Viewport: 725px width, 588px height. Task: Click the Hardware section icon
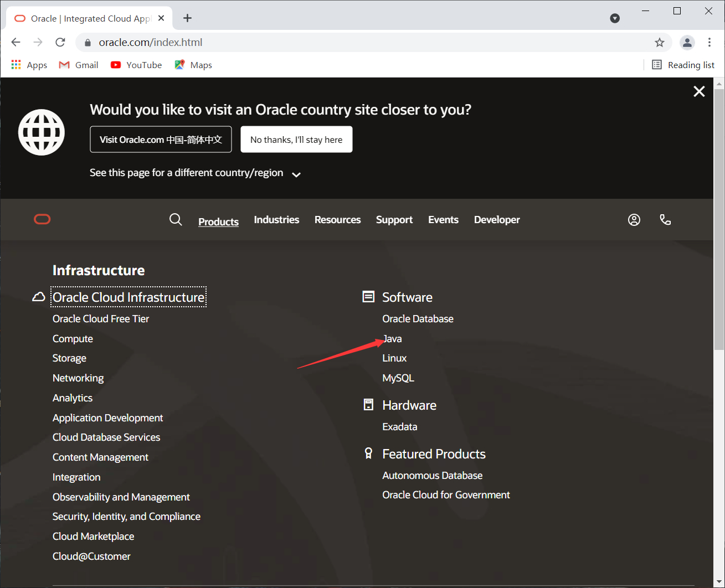click(368, 405)
